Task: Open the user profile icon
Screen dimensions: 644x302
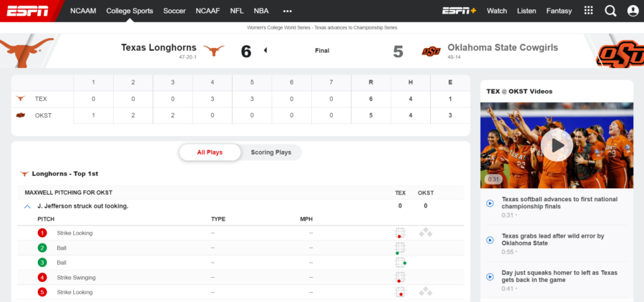Action: [x=633, y=11]
